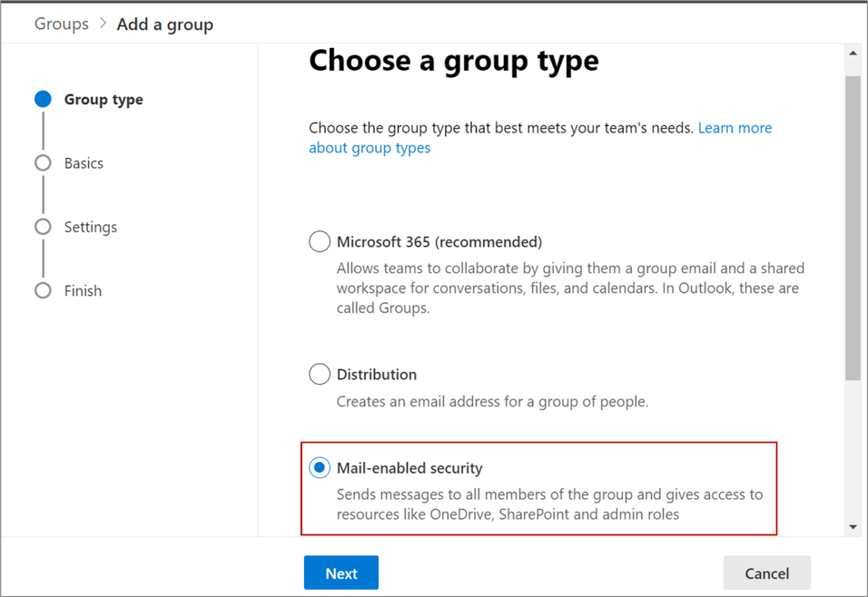The width and height of the screenshot is (868, 597).
Task: Select the Distribution group type
Action: [x=319, y=374]
